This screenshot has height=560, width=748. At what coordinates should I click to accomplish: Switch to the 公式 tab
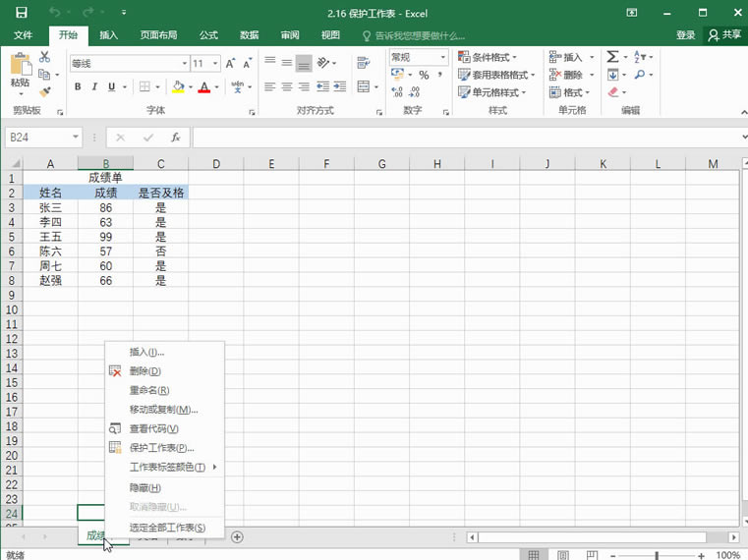208,34
